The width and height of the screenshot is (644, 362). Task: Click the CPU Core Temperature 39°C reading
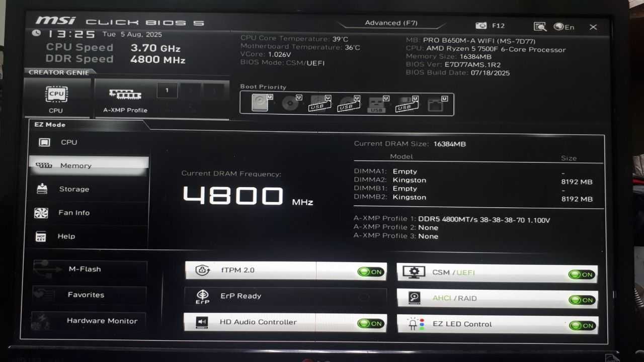point(294,39)
